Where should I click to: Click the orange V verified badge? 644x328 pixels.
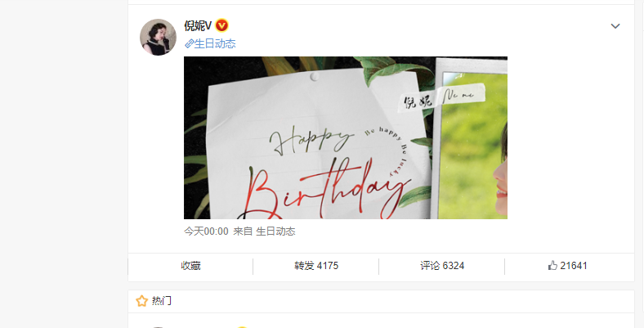pos(221,26)
